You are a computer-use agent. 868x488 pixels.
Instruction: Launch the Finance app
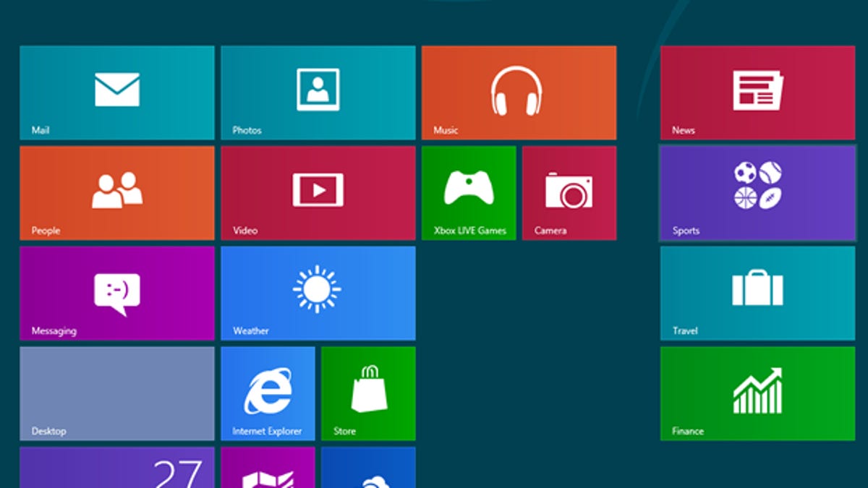(x=757, y=394)
